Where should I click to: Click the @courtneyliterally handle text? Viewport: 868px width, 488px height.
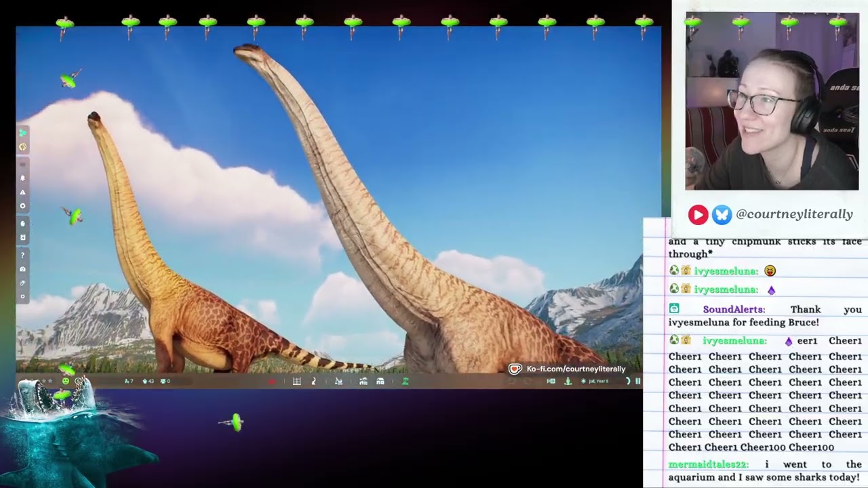point(794,214)
